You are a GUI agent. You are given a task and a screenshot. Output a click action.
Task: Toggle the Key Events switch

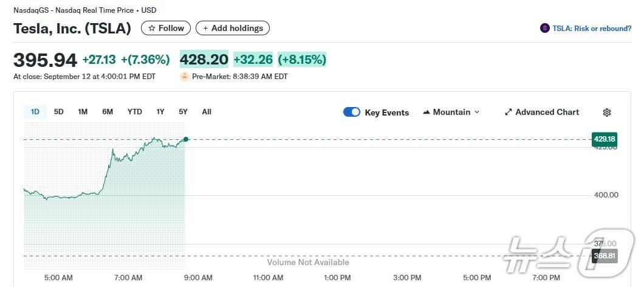point(352,112)
